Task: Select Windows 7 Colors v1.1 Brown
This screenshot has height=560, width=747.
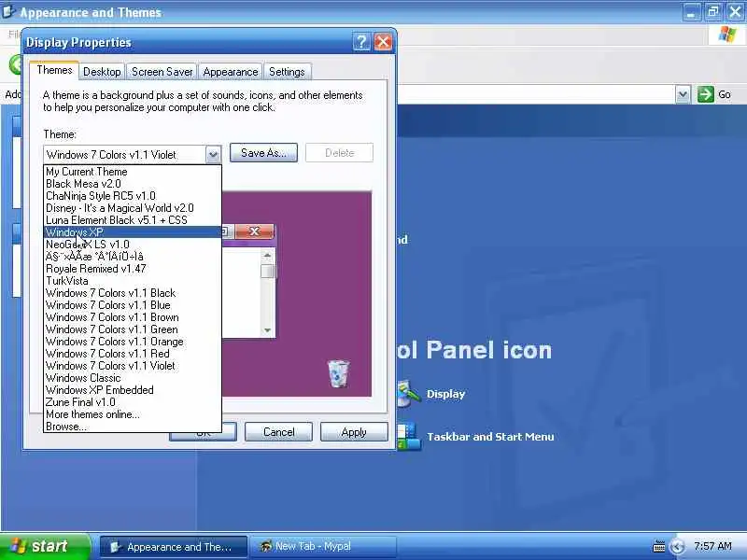Action: click(x=133, y=317)
